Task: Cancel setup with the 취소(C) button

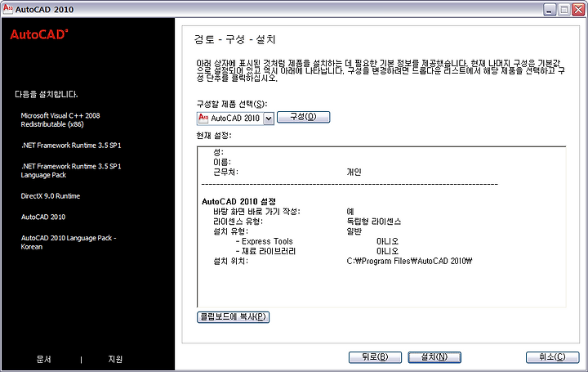Action: click(552, 357)
